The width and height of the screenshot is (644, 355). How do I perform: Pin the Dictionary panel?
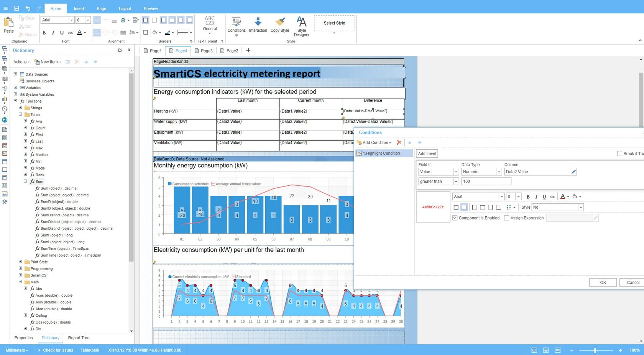pos(129,50)
